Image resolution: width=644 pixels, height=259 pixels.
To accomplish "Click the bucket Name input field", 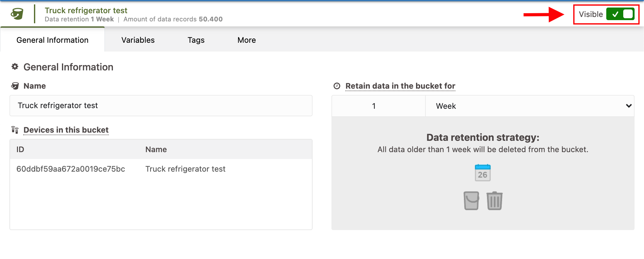I will (161, 106).
